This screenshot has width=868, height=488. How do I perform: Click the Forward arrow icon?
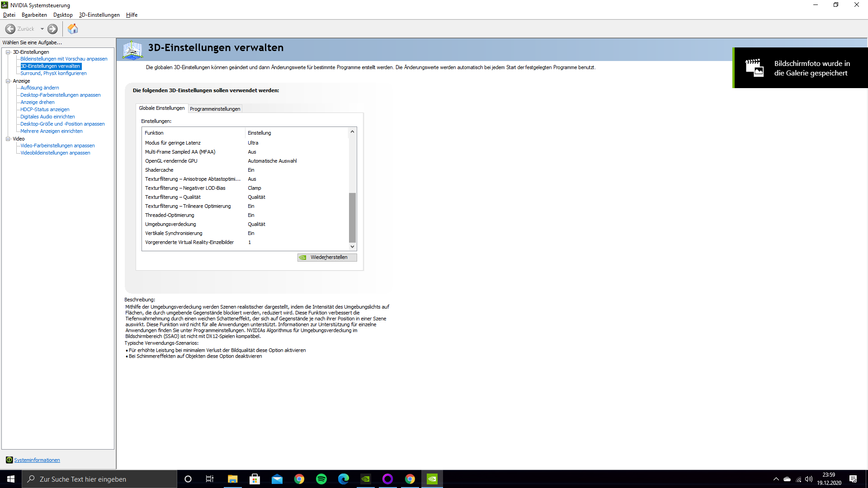point(52,29)
